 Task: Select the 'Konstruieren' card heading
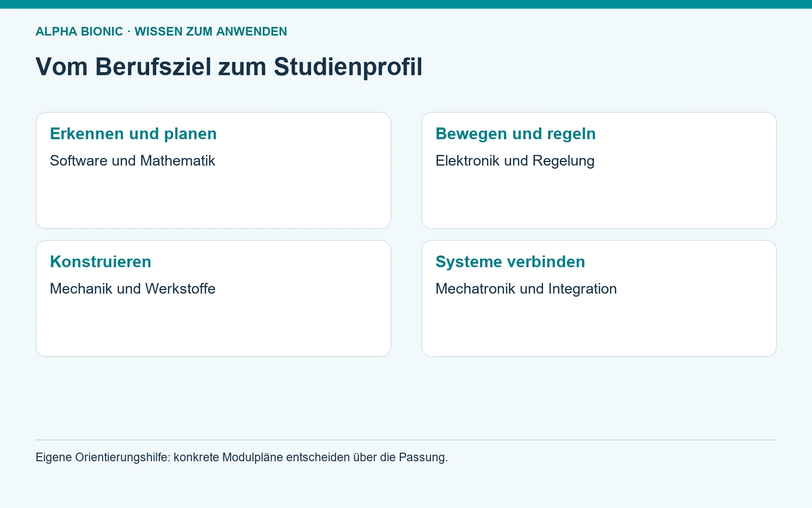[x=100, y=262]
